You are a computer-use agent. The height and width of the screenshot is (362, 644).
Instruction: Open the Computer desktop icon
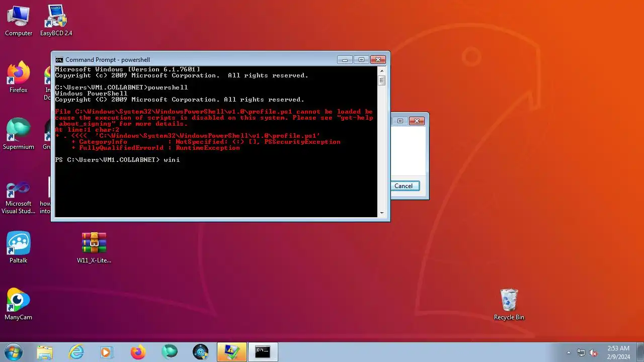pos(19,21)
